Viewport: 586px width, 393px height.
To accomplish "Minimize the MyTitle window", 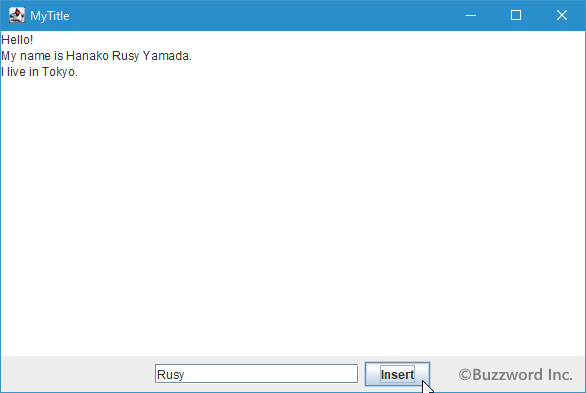I will tap(471, 15).
